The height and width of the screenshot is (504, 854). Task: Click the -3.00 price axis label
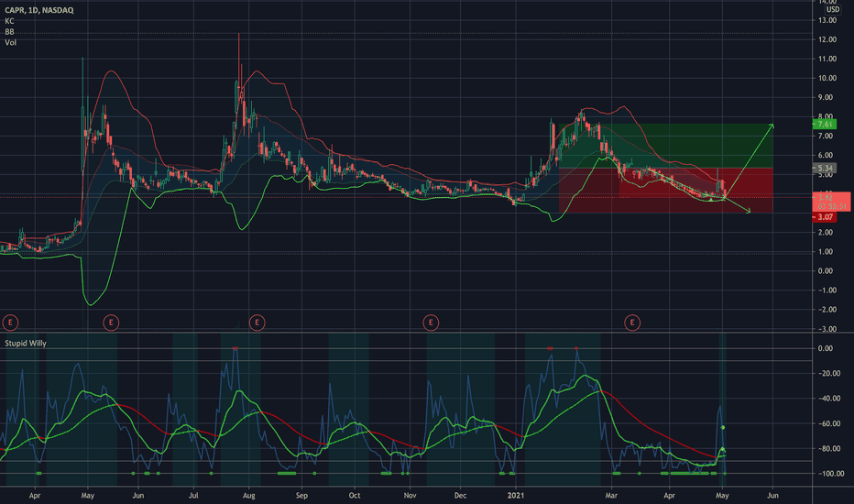tap(827, 329)
